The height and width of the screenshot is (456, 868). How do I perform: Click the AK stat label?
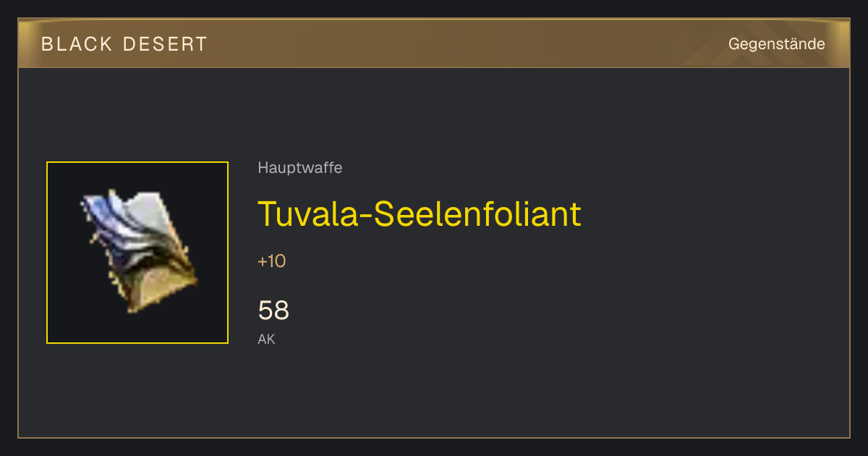coord(266,339)
